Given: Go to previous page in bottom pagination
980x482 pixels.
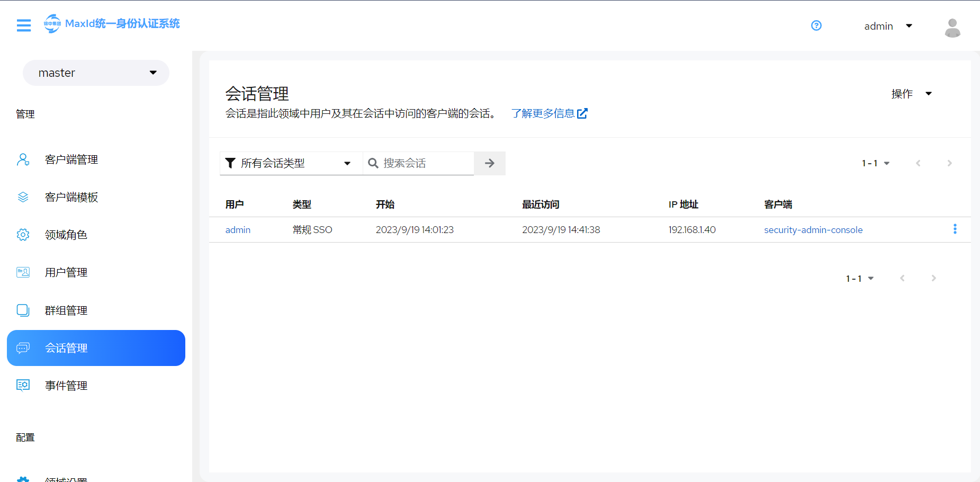Looking at the screenshot, I should pos(902,278).
